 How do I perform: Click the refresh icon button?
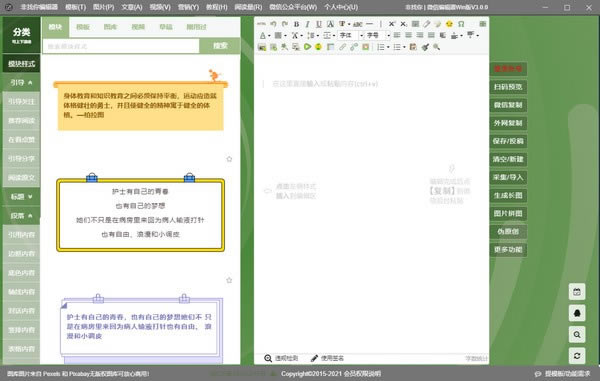(x=577, y=356)
